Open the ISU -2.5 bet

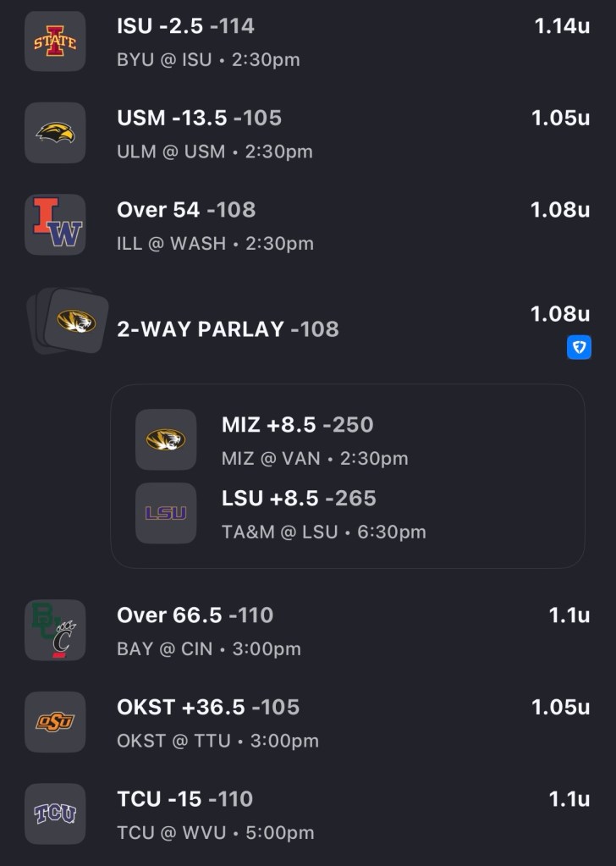(185, 26)
